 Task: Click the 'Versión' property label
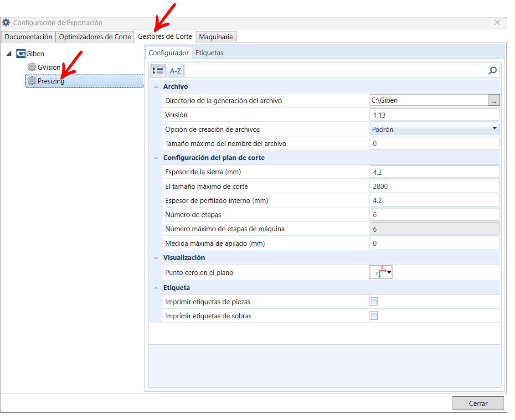(176, 115)
